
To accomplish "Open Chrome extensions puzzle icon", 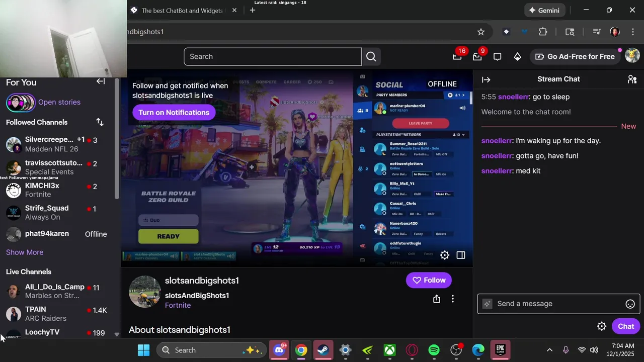I will point(543,32).
